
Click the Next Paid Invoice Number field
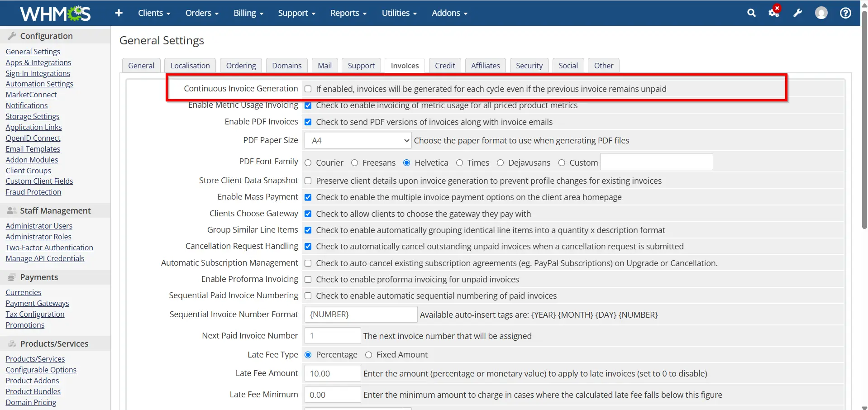click(333, 336)
